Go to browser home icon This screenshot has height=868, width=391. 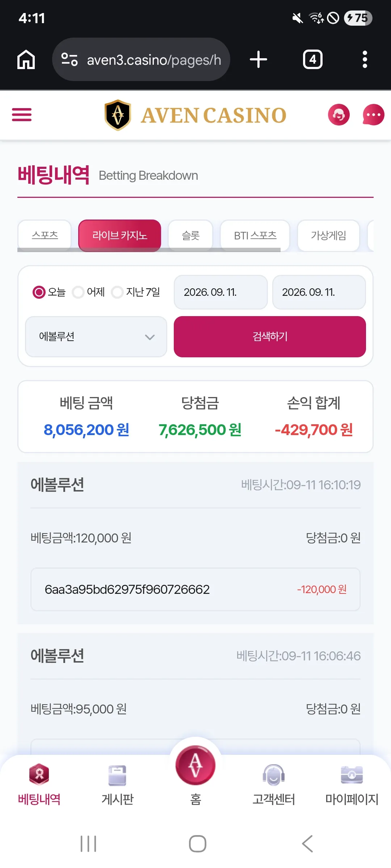coord(26,59)
